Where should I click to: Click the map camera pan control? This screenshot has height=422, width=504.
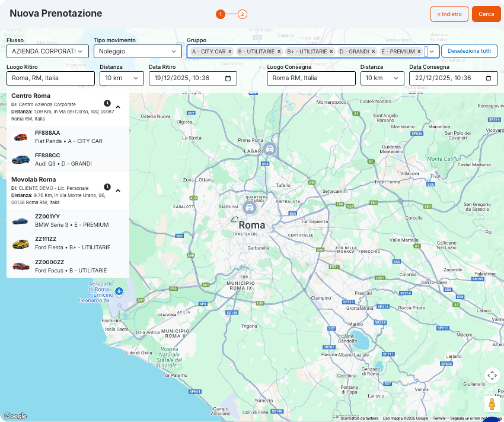(492, 376)
